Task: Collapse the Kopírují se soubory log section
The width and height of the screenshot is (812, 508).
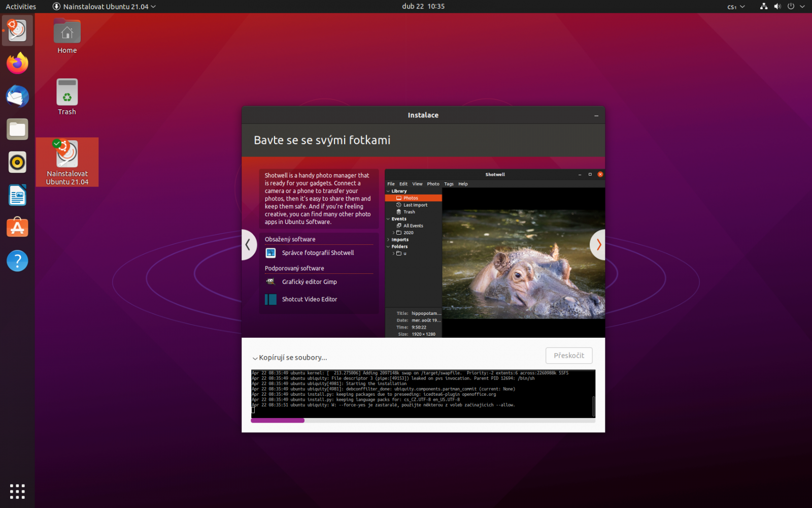Action: point(255,358)
